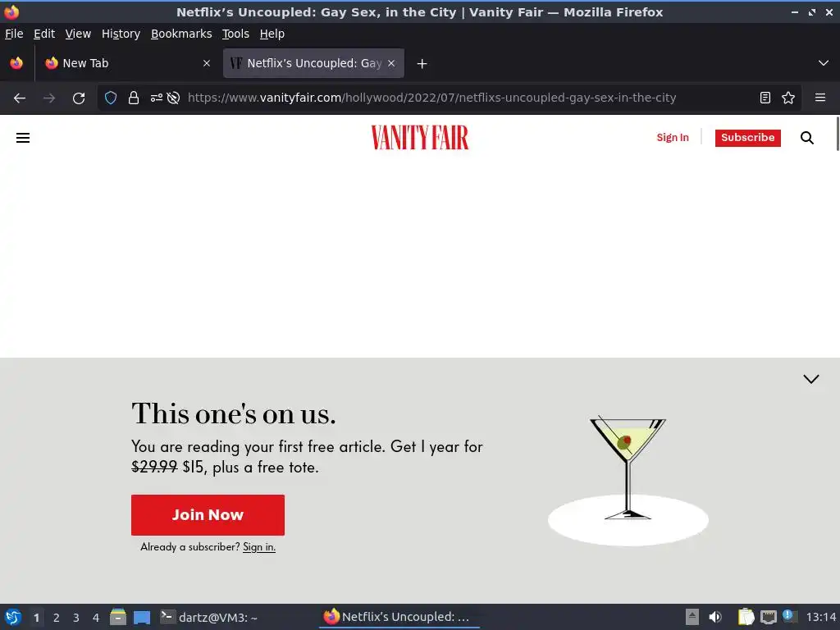This screenshot has height=630, width=840.
Task: Open the network tray icon
Action: 768,617
